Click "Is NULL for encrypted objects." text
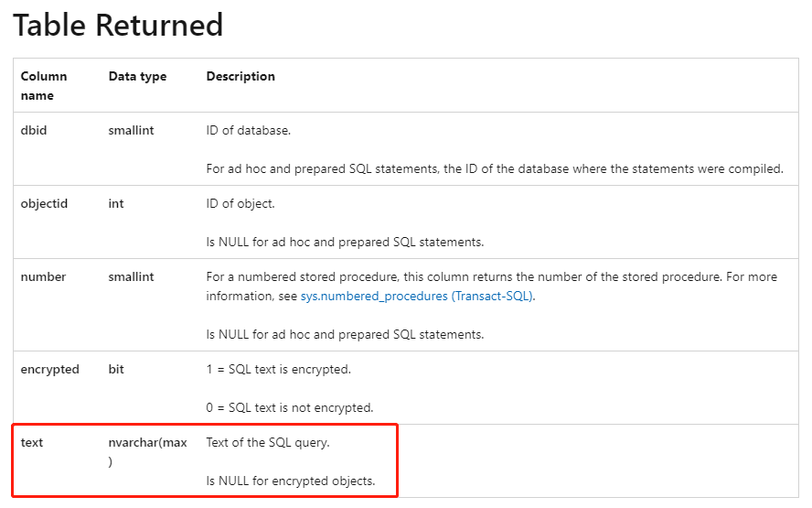This screenshot has width=812, height=508. 291,481
